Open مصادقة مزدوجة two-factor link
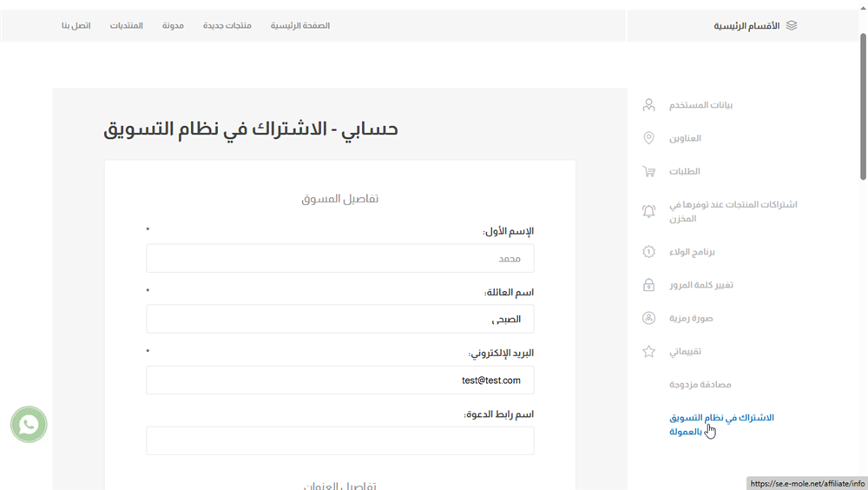 coord(700,384)
